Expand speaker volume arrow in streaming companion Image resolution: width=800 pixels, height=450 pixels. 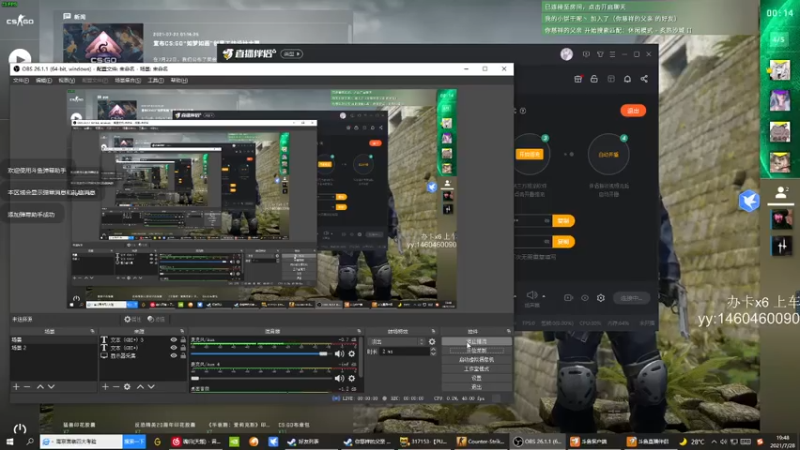(544, 296)
